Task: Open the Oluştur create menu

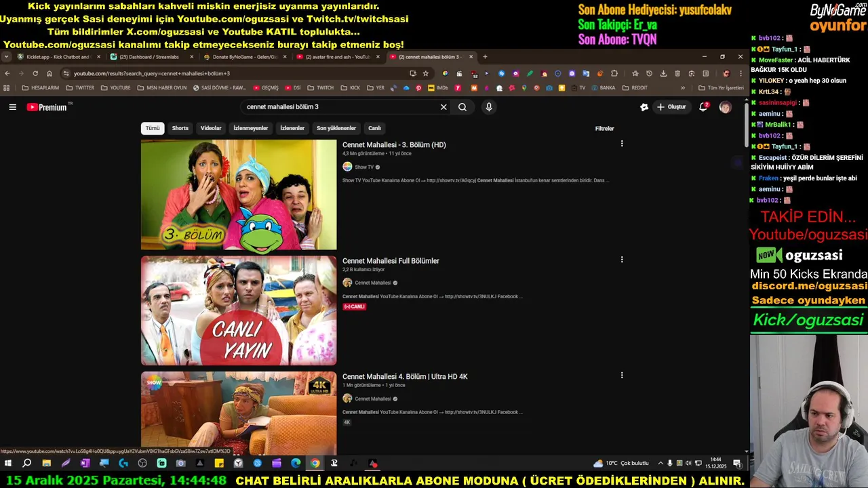Action: (x=671, y=107)
